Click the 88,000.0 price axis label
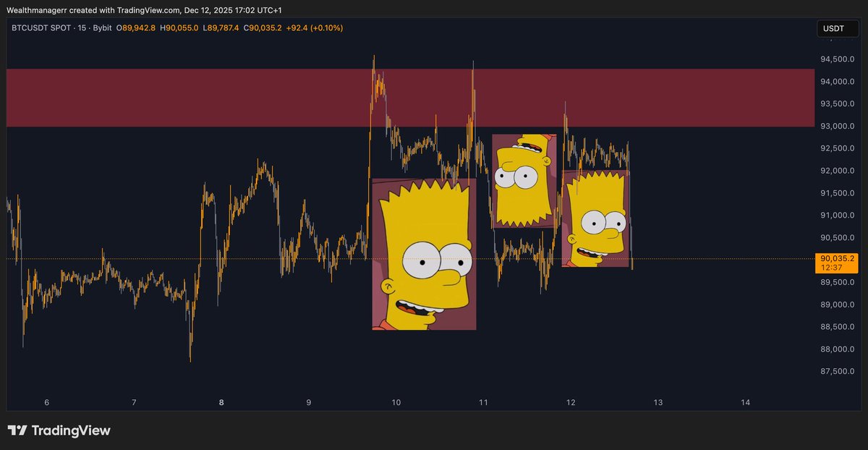 tap(837, 349)
